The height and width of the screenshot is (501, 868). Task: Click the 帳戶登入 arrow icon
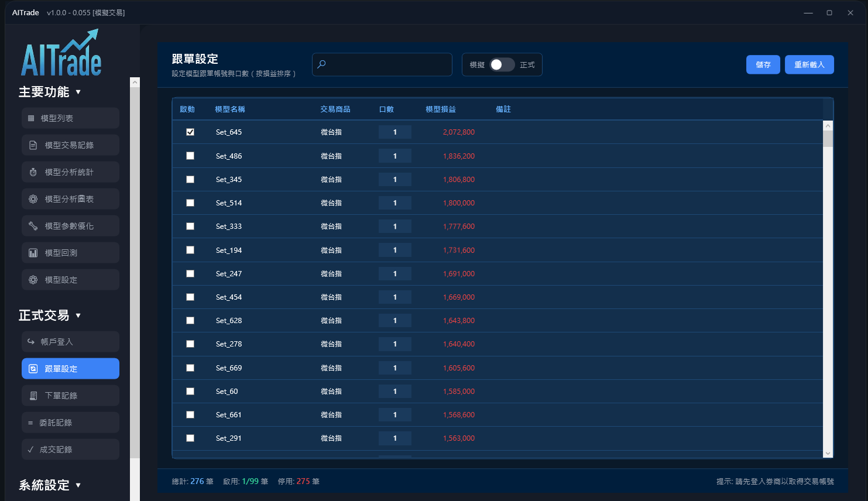(31, 342)
